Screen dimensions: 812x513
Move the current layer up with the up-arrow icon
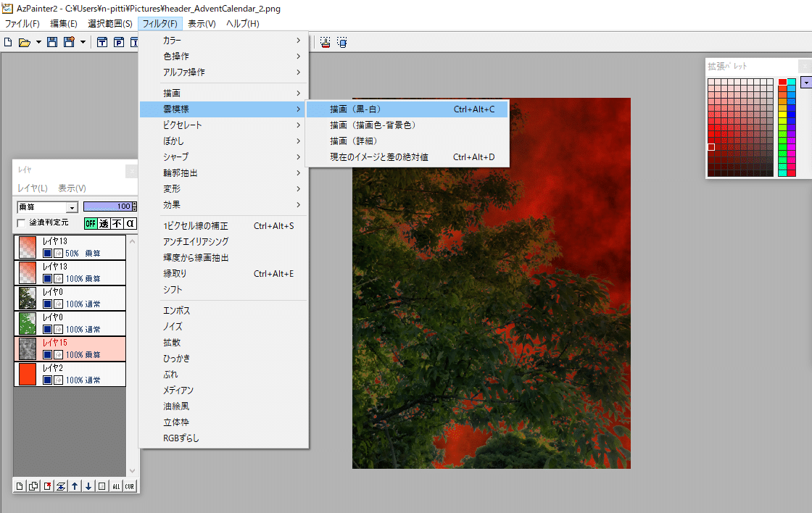point(73,485)
